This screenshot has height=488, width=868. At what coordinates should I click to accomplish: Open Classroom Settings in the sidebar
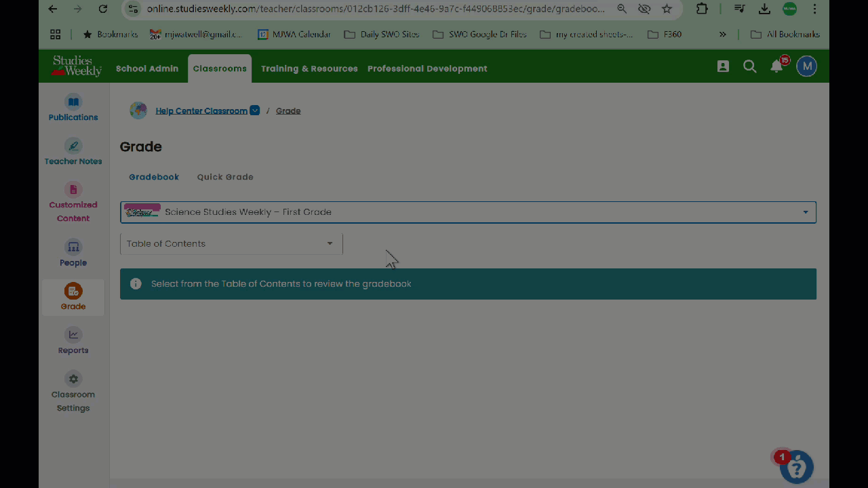73,392
